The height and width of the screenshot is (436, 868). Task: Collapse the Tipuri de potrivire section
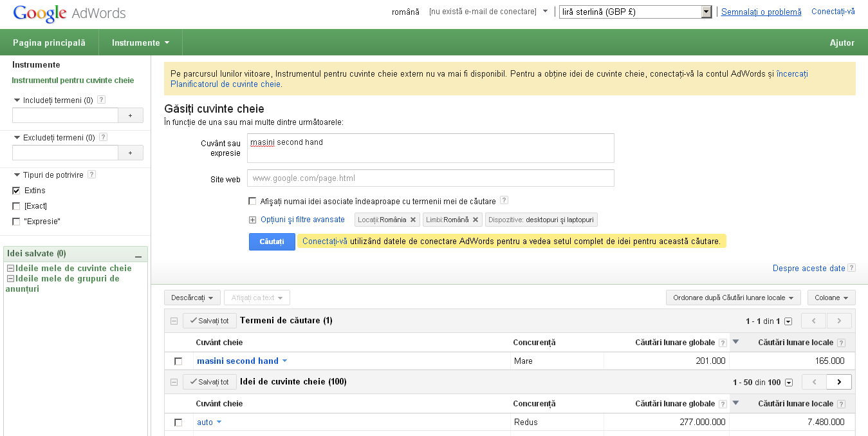point(17,175)
